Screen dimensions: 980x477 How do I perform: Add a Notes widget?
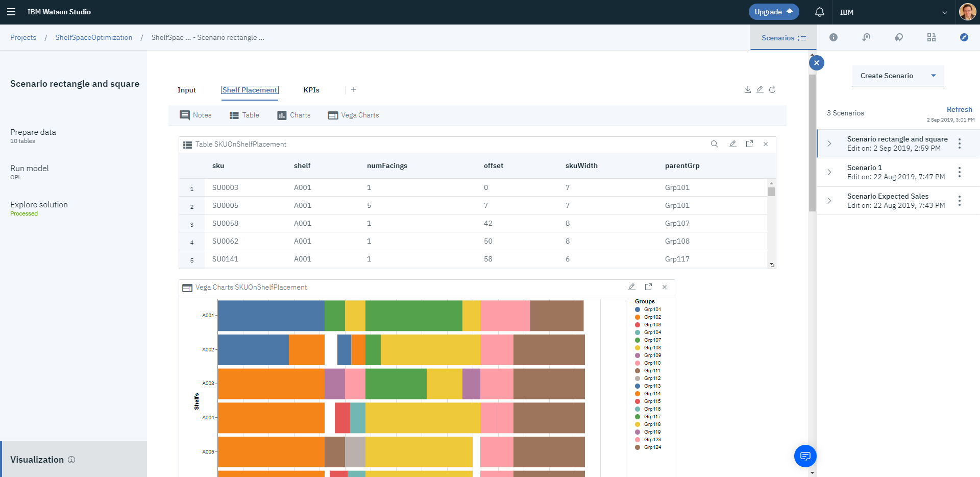click(195, 115)
